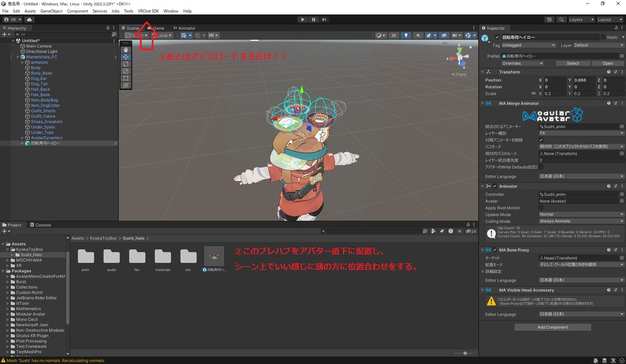The height and width of the screenshot is (364, 626).
Task: Select the Transform tool in scene toolbar
Action: pyautogui.click(x=126, y=86)
